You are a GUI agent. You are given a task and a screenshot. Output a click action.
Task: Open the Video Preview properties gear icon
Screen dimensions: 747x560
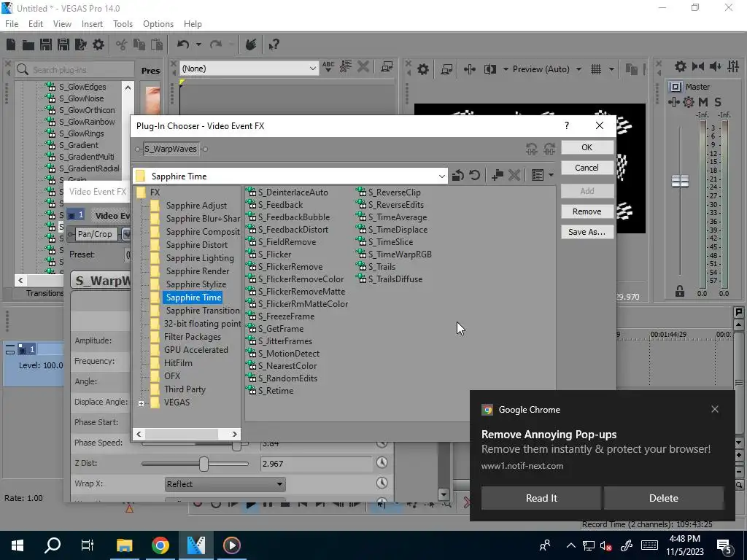coord(423,69)
